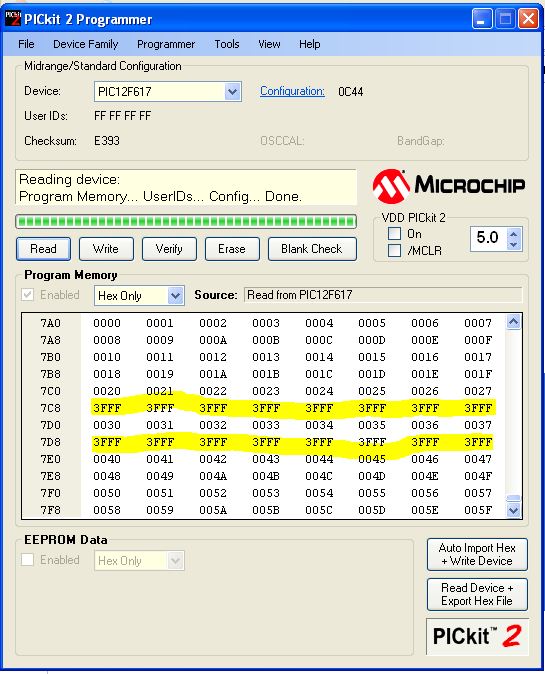This screenshot has height=674, width=545.
Task: Click the PICkit 2 logo image
Action: (477, 636)
